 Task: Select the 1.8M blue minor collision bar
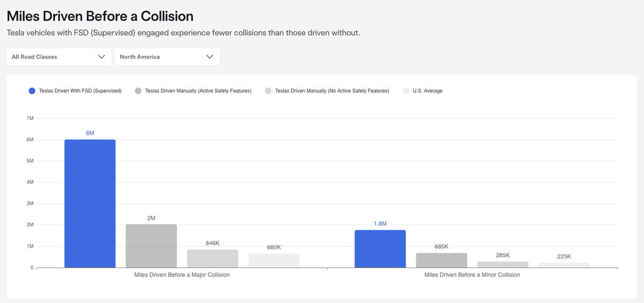[x=380, y=249]
